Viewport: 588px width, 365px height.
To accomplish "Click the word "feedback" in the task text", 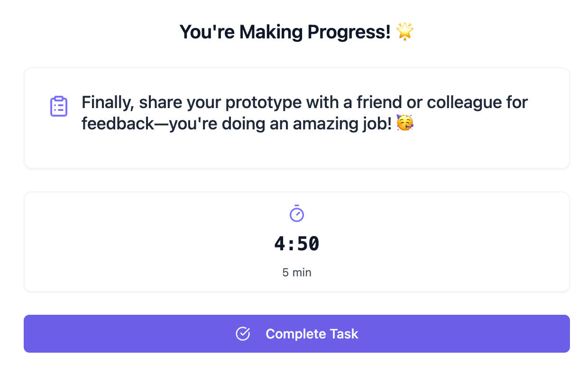I will [x=118, y=124].
